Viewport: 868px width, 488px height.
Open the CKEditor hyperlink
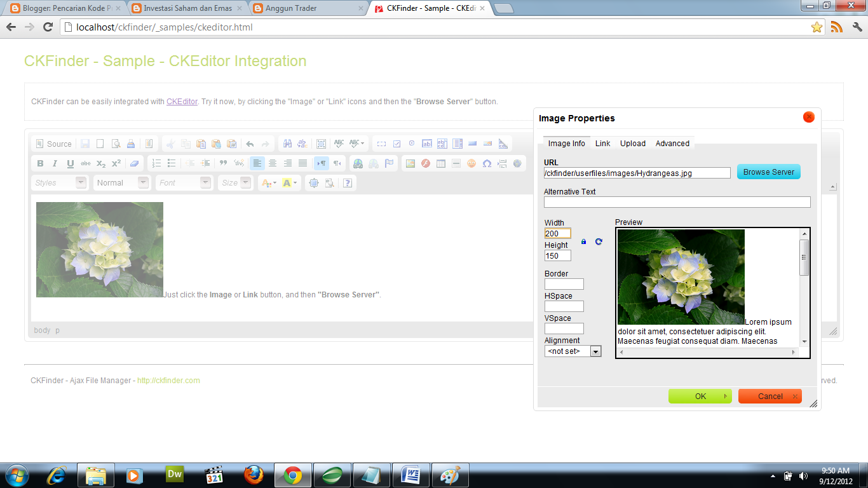(x=182, y=102)
